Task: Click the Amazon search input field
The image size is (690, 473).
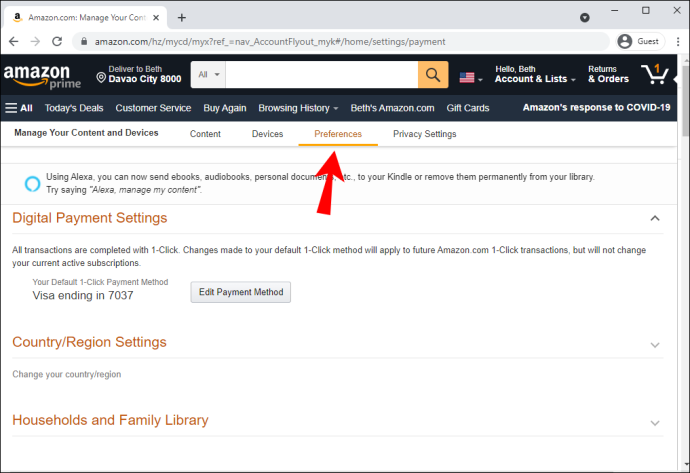Action: click(322, 75)
